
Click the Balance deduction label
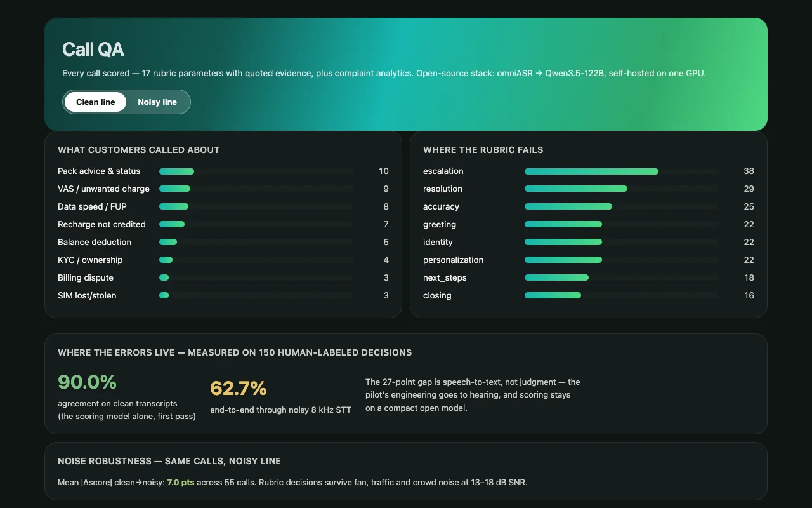click(x=95, y=243)
